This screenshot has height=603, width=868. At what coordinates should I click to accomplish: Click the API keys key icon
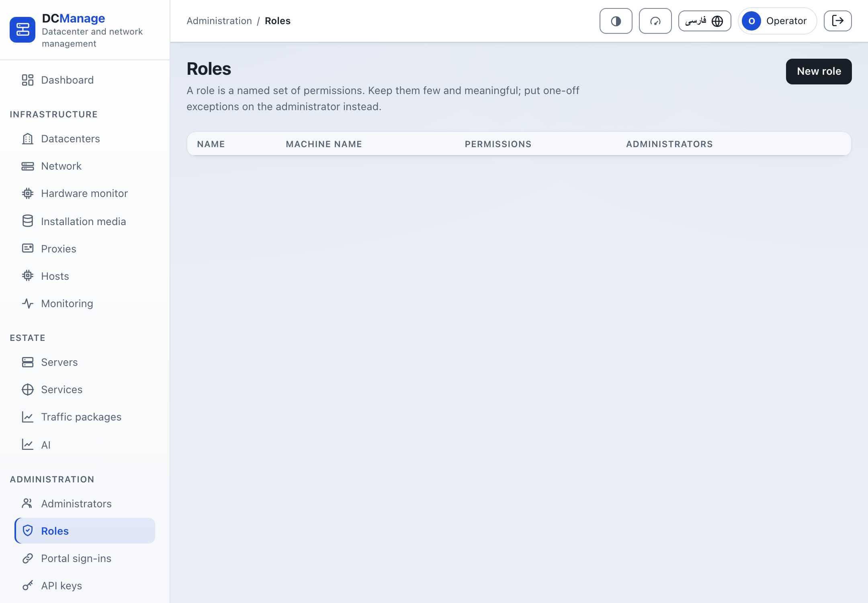[28, 586]
